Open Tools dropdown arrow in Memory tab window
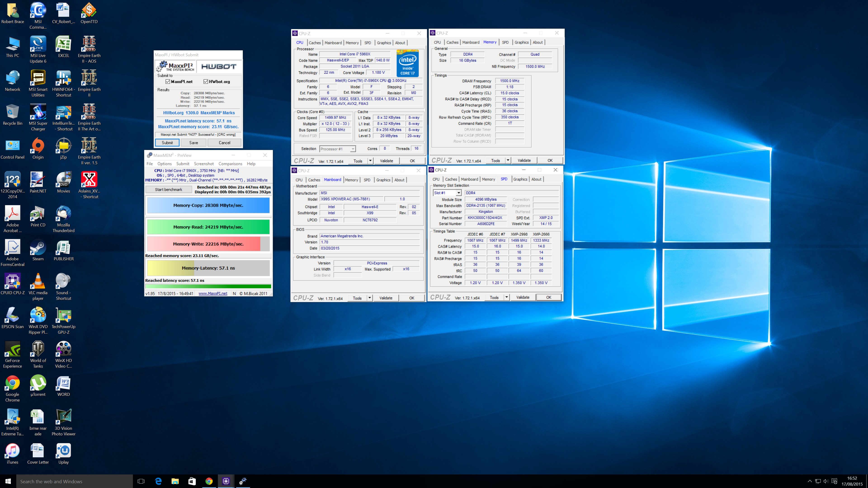868x488 pixels. (508, 161)
